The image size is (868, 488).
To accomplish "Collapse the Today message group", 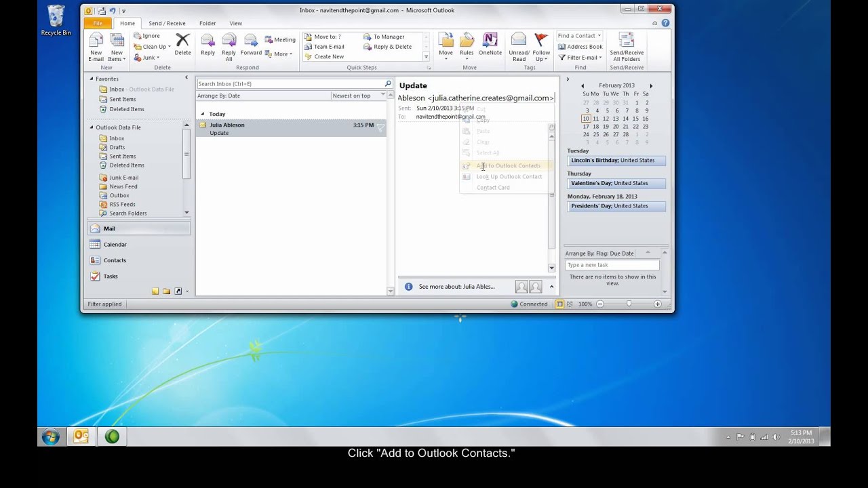I will (202, 114).
